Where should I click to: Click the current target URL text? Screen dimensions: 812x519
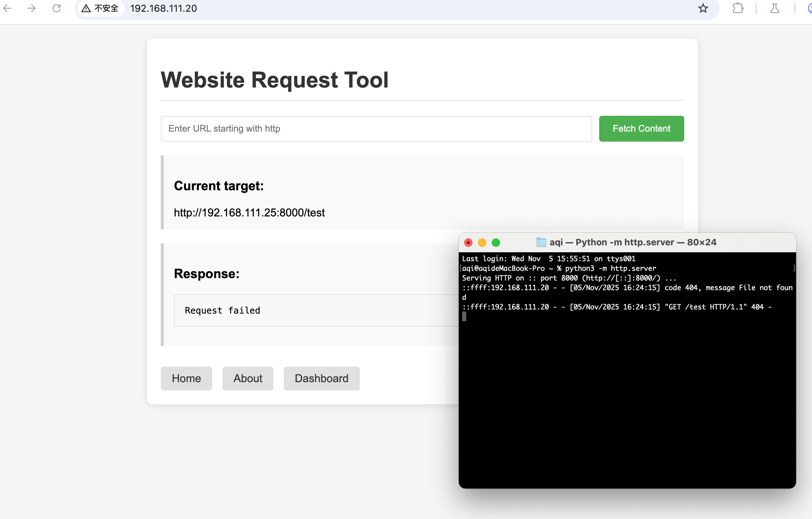[249, 213]
